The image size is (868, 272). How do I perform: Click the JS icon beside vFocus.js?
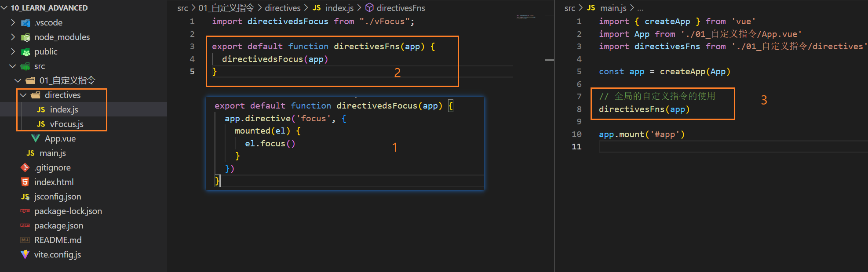click(41, 124)
